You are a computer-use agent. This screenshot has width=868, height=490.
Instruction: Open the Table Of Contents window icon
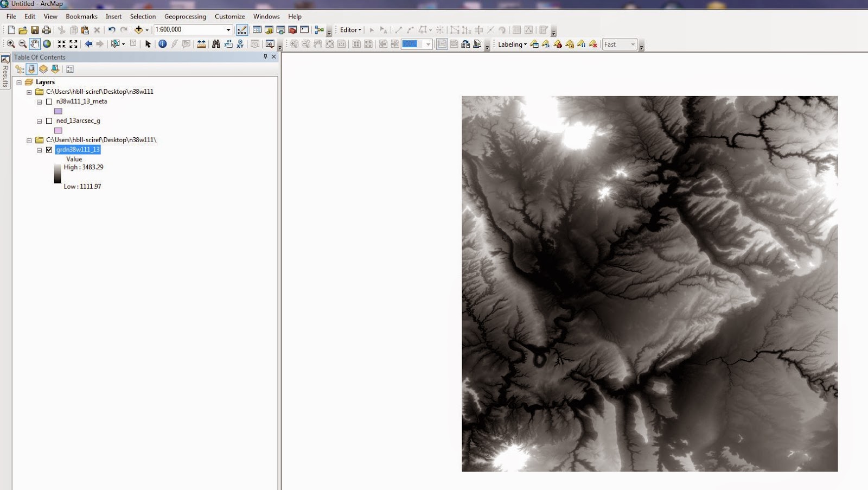click(257, 30)
